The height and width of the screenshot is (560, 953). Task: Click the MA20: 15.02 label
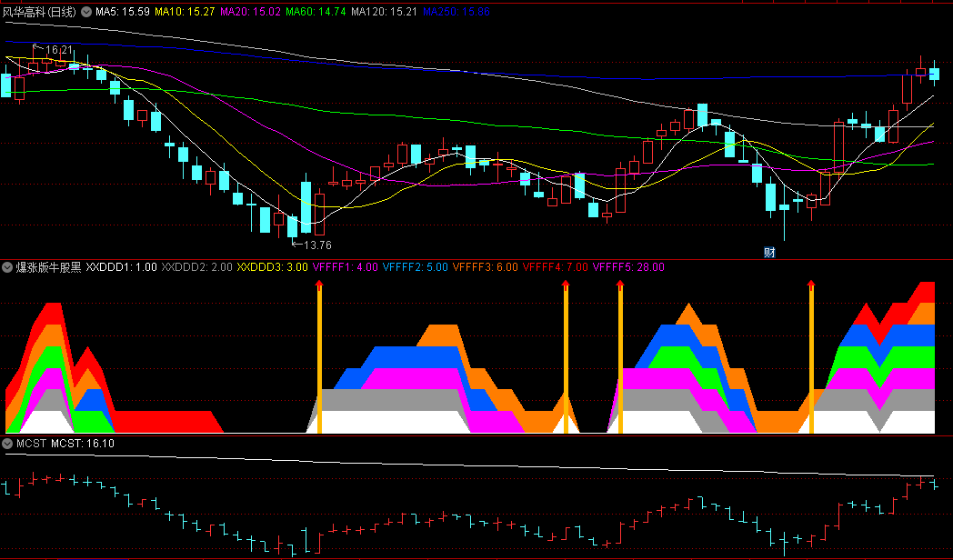250,12
